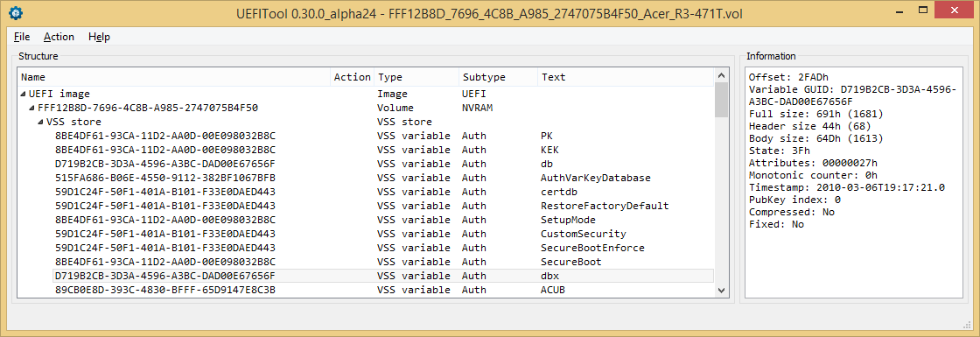Select the dbx variable row
Screen dimensions: 980x337
382,276
